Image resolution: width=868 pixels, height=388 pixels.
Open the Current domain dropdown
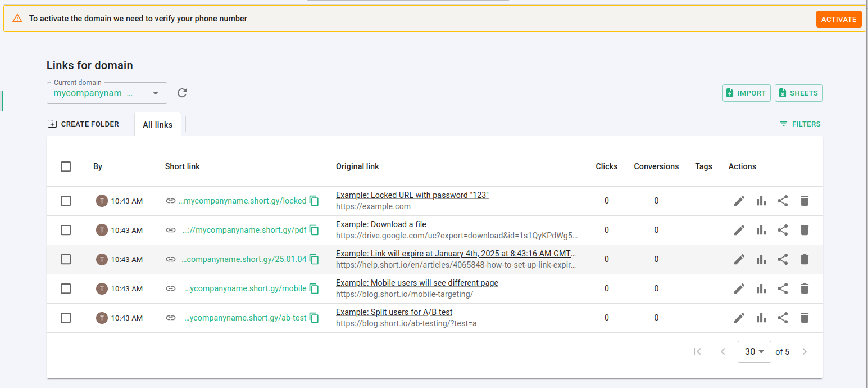[x=107, y=93]
